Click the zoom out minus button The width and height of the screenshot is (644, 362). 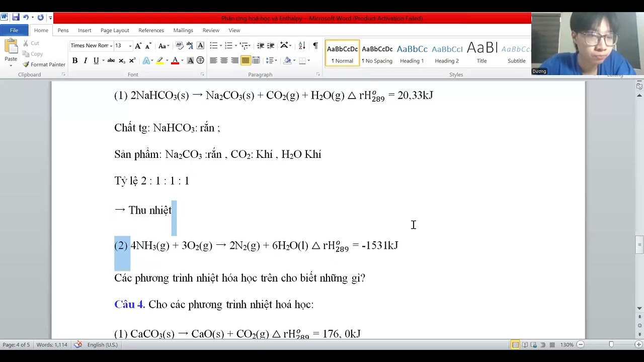click(x=580, y=344)
